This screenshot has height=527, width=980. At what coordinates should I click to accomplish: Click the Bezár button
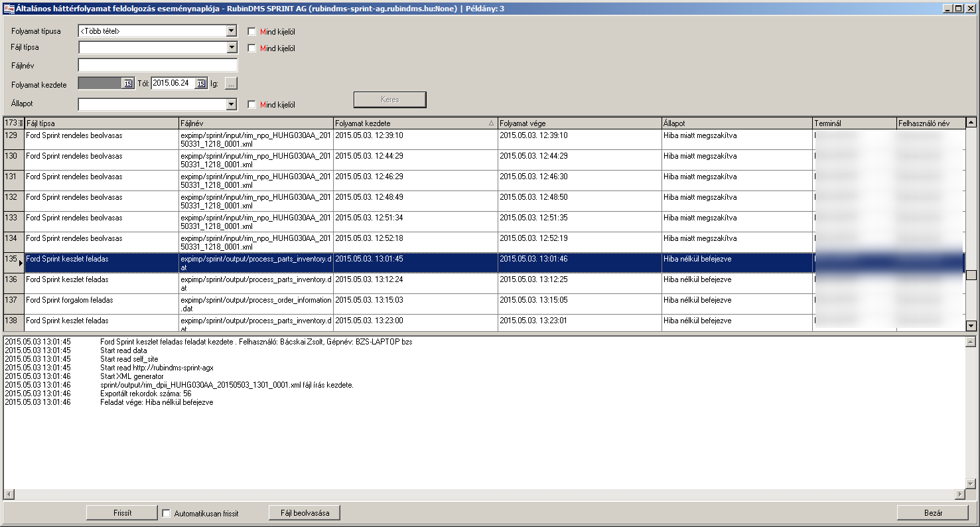click(x=932, y=513)
